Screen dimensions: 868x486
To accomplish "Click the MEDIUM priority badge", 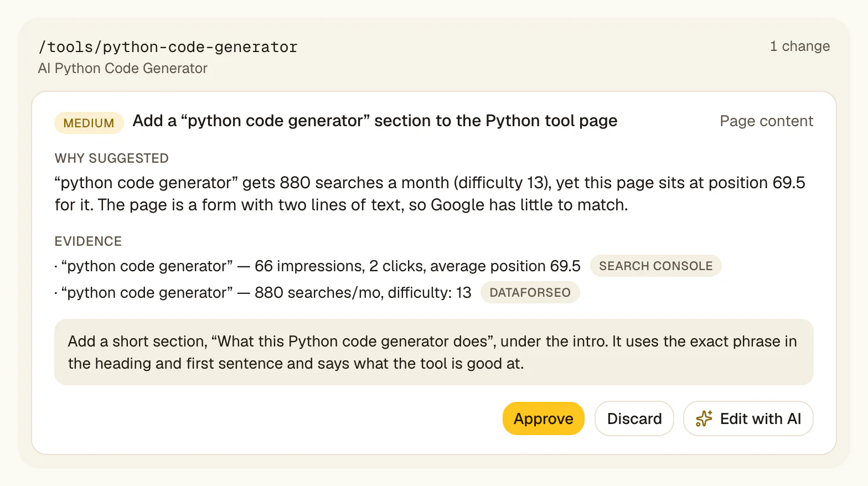I will coord(89,123).
